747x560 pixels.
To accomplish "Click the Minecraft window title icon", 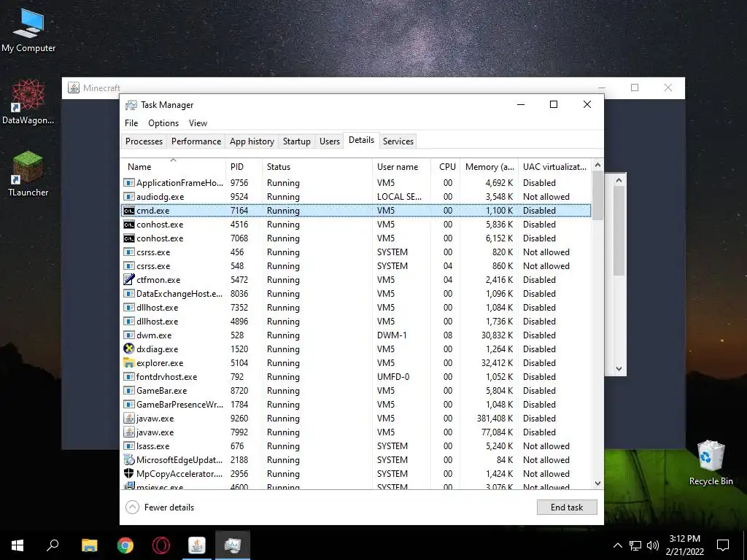I will 74,87.
